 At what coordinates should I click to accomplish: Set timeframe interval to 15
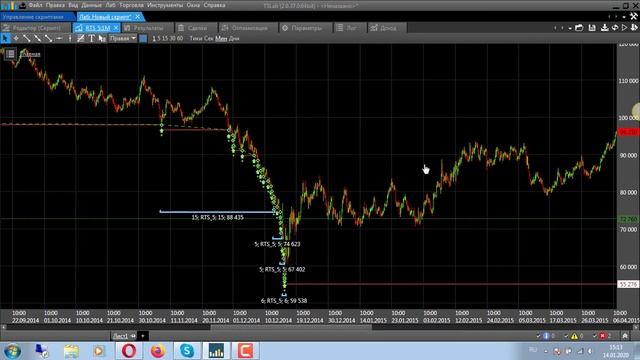[x=165, y=38]
